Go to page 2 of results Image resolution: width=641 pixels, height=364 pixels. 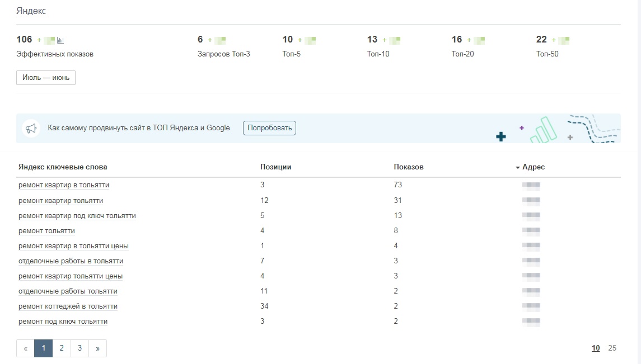coord(62,348)
